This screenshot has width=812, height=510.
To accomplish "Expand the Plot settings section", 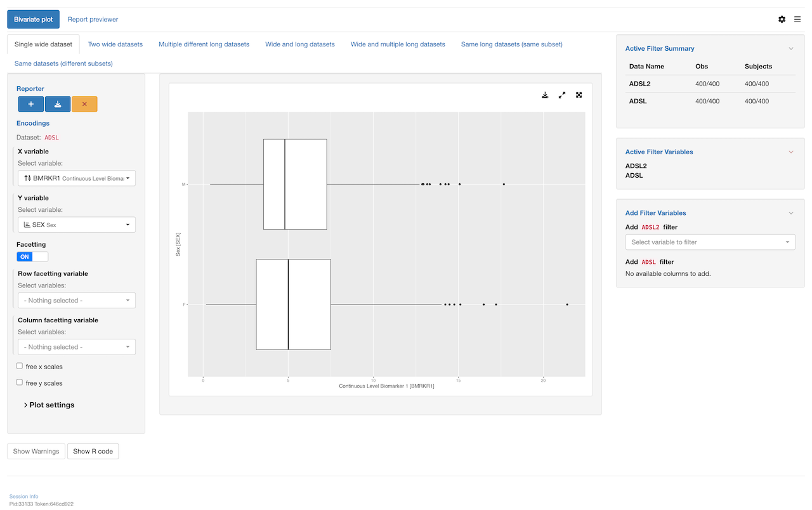I will pos(49,405).
